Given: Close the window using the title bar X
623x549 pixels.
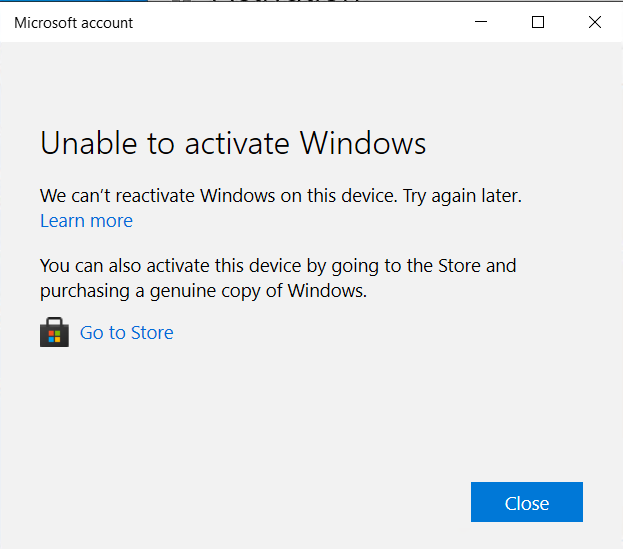Looking at the screenshot, I should click(x=594, y=22).
